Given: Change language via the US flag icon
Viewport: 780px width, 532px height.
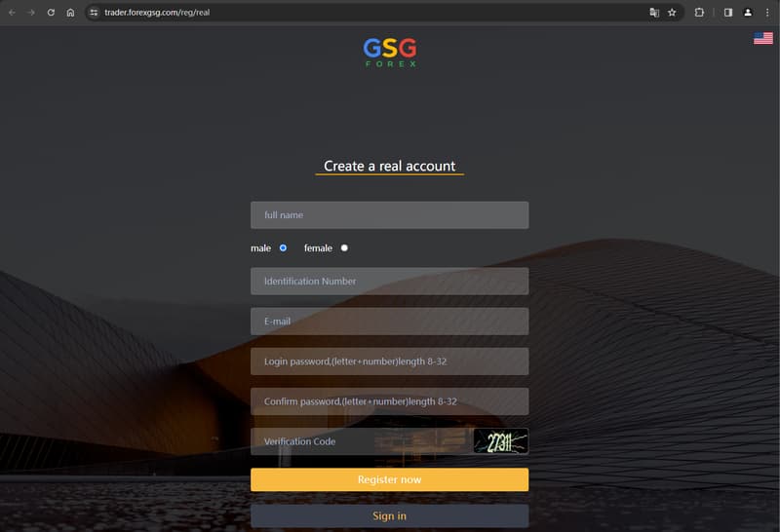Looking at the screenshot, I should pyautogui.click(x=763, y=38).
